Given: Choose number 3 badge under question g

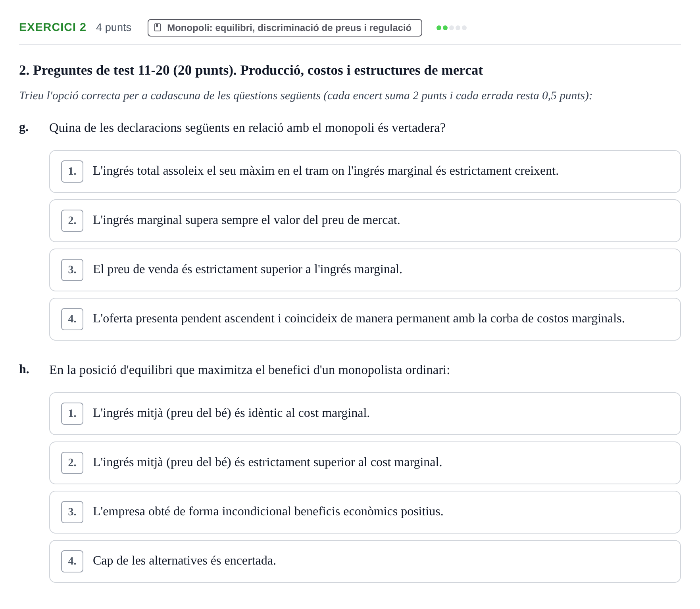Looking at the screenshot, I should pos(72,270).
